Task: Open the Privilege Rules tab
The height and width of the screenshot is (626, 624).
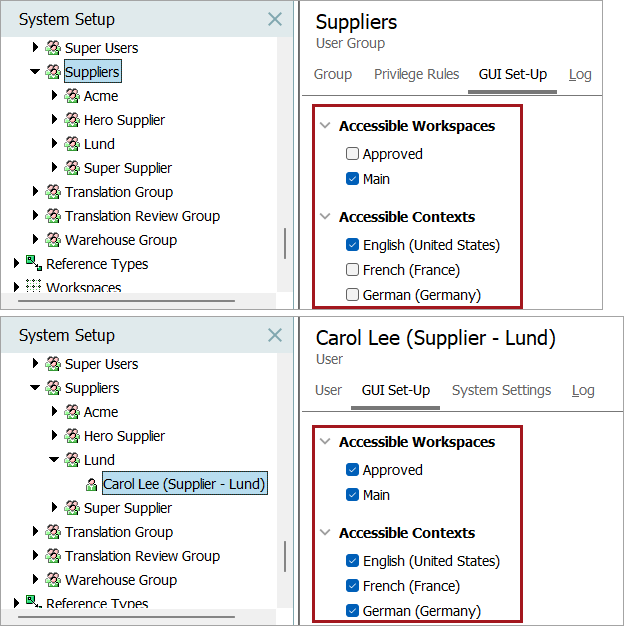Action: point(416,74)
